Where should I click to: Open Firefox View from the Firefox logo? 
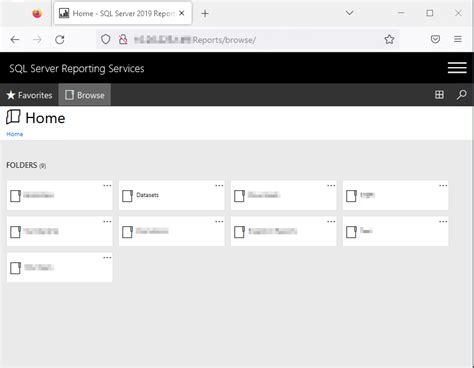[37, 13]
